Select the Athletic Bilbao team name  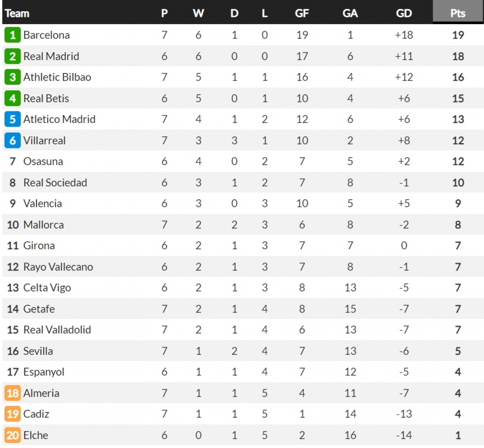(x=57, y=77)
